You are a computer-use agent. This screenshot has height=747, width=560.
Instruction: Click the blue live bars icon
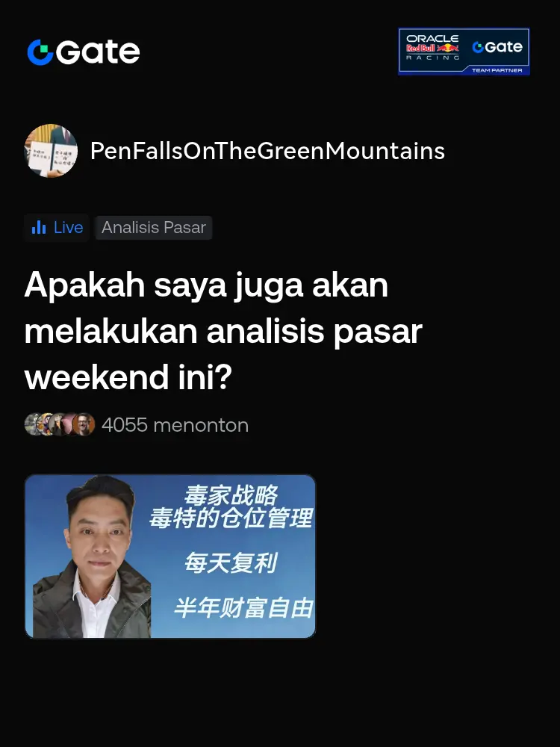point(39,227)
